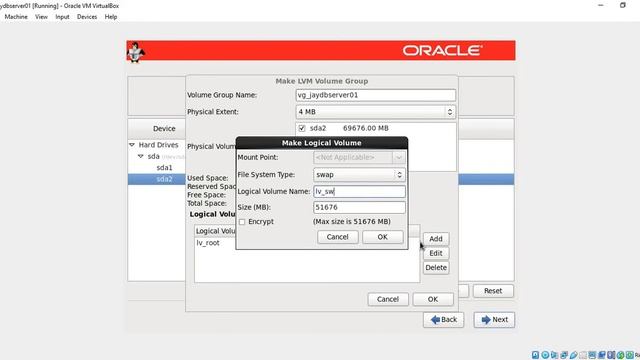
Task: Click in the Size (MB) field
Action: coord(359,207)
